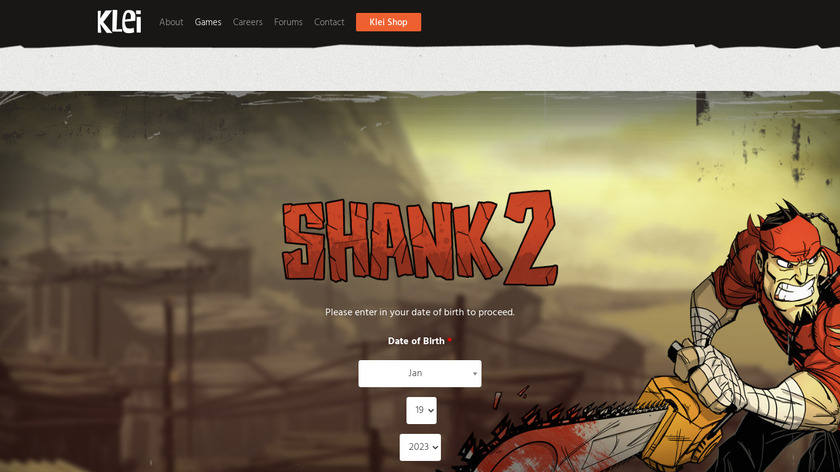Visit the Forums link

click(288, 22)
